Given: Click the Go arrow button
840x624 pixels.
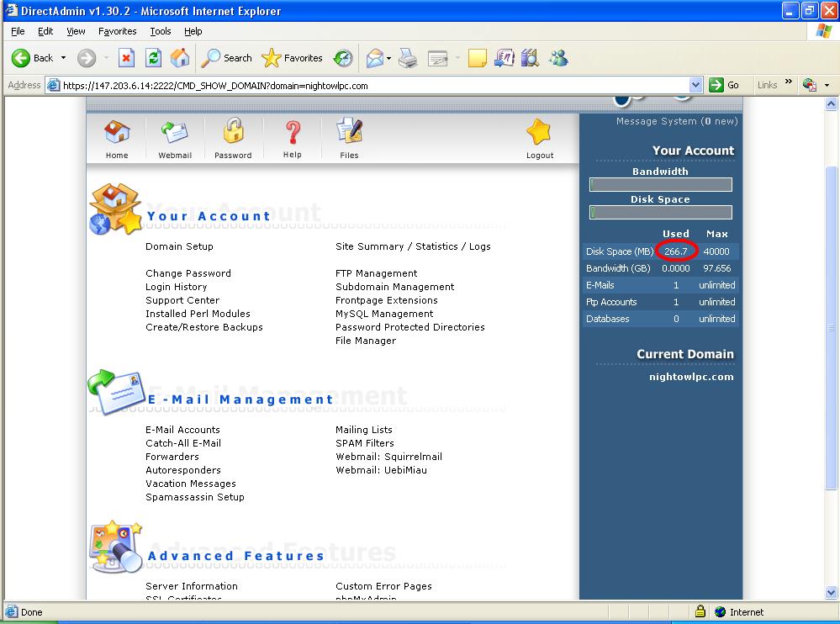Looking at the screenshot, I should [x=724, y=85].
